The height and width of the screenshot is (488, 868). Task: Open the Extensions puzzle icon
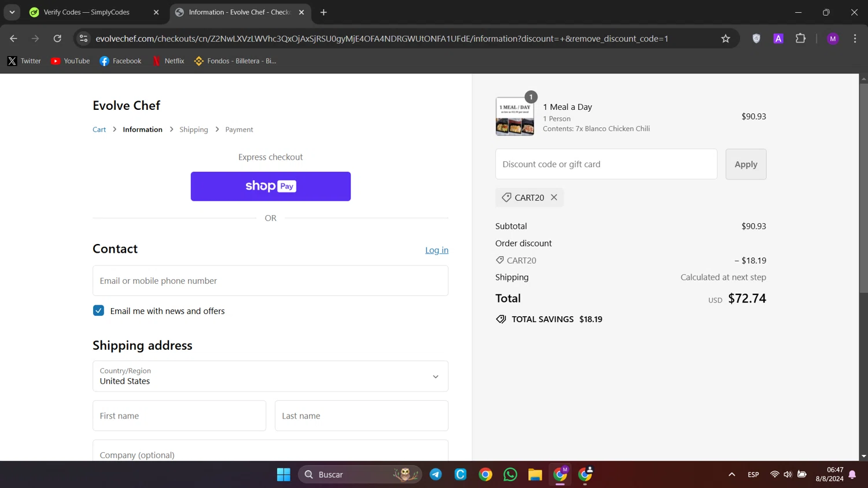[800, 39]
